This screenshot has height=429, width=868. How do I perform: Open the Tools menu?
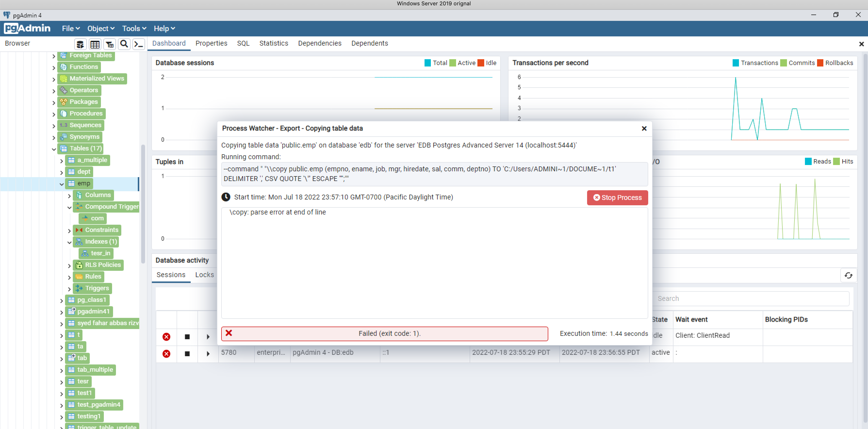click(x=131, y=28)
